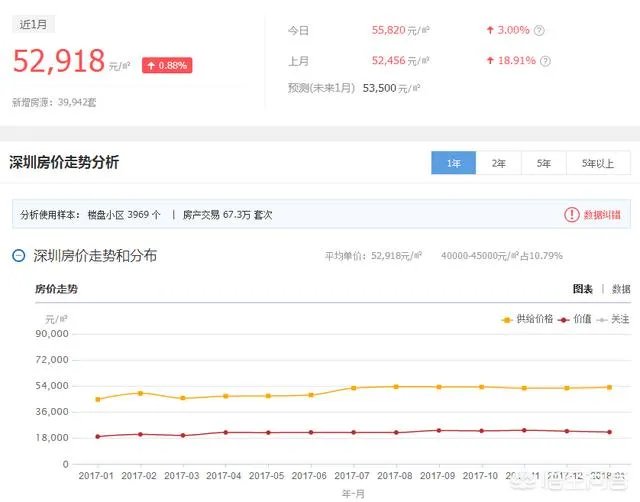Viewport: 640px width, 502px height.
Task: Click the 18,000 y-axis label
Action: 52,438
